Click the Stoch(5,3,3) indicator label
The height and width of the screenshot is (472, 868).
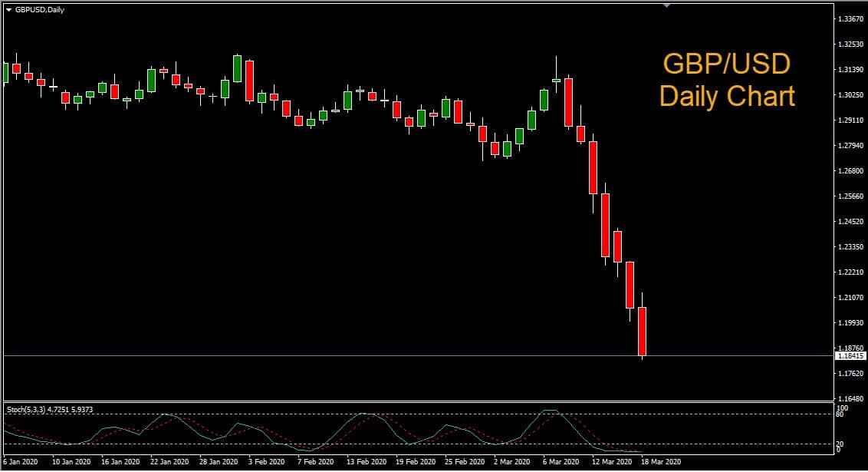[49, 410]
